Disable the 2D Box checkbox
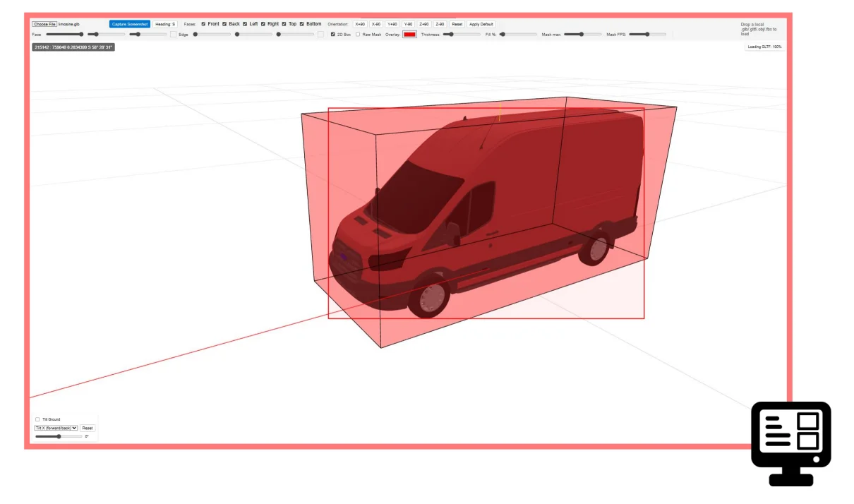 click(x=333, y=34)
